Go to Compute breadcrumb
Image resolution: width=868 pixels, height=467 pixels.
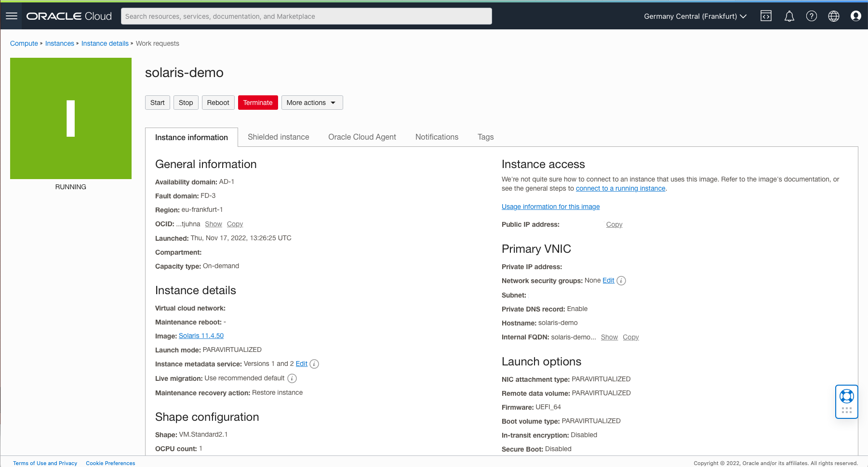coord(24,43)
